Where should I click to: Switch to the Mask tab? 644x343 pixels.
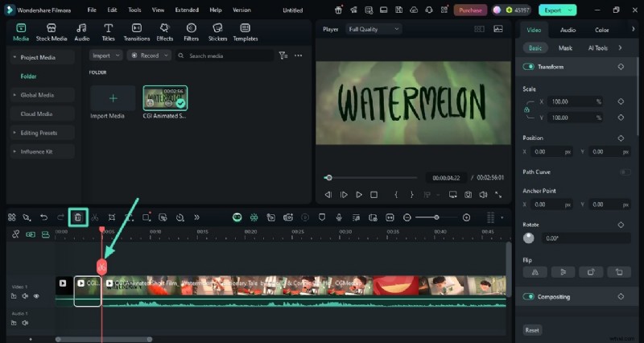click(x=565, y=48)
